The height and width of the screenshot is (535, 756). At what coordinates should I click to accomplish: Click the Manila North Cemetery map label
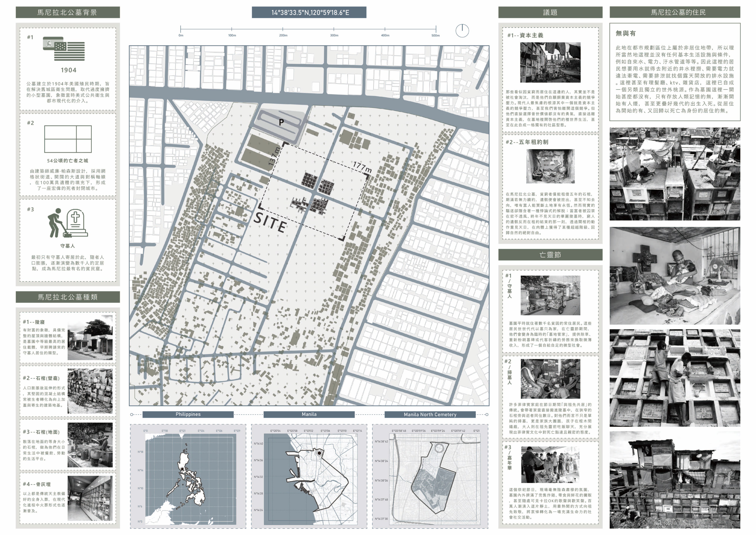[x=430, y=414]
